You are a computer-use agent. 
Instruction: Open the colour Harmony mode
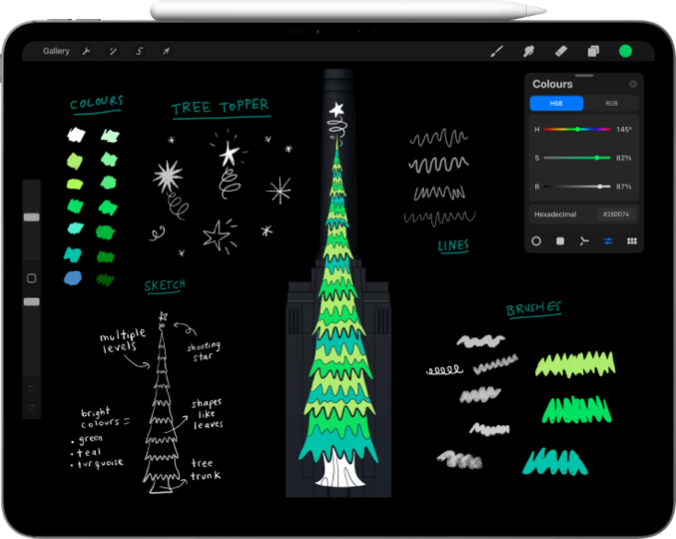pos(584,241)
